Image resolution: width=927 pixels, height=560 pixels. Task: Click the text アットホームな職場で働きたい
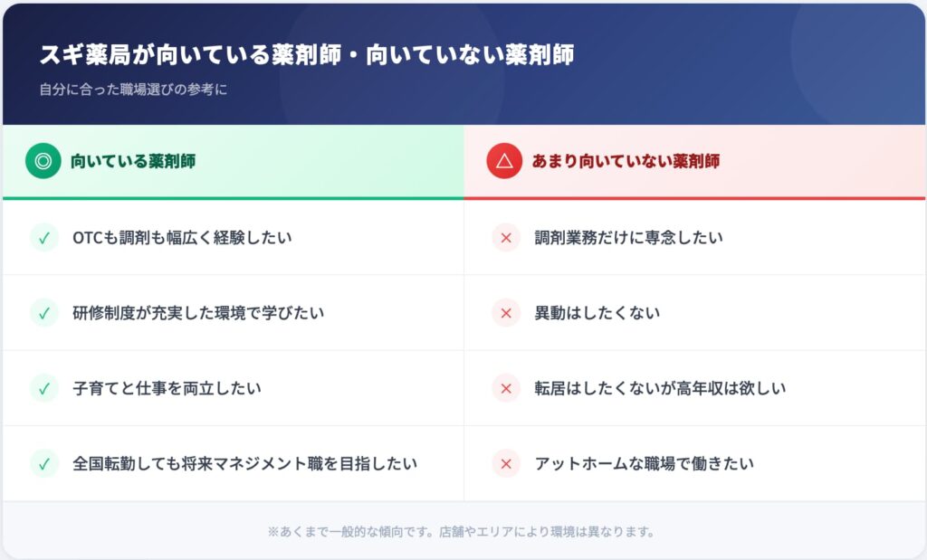point(644,464)
